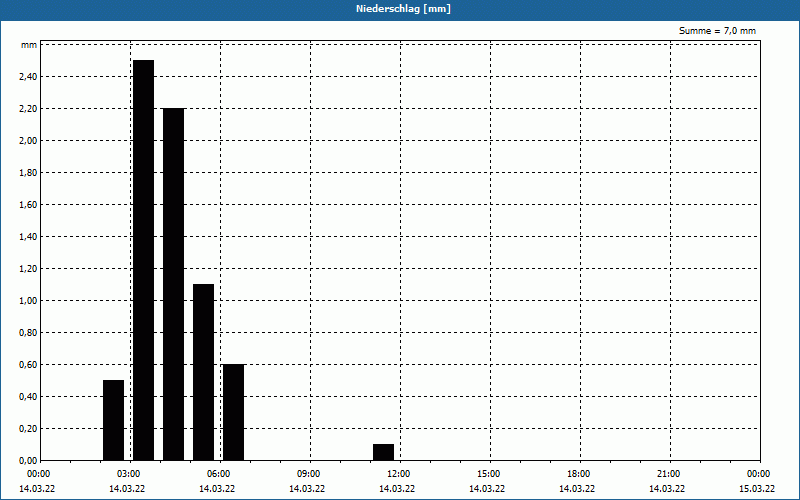The height and width of the screenshot is (500, 800).
Task: Select the 14.03.22 date under 21:00
Action: 667,489
